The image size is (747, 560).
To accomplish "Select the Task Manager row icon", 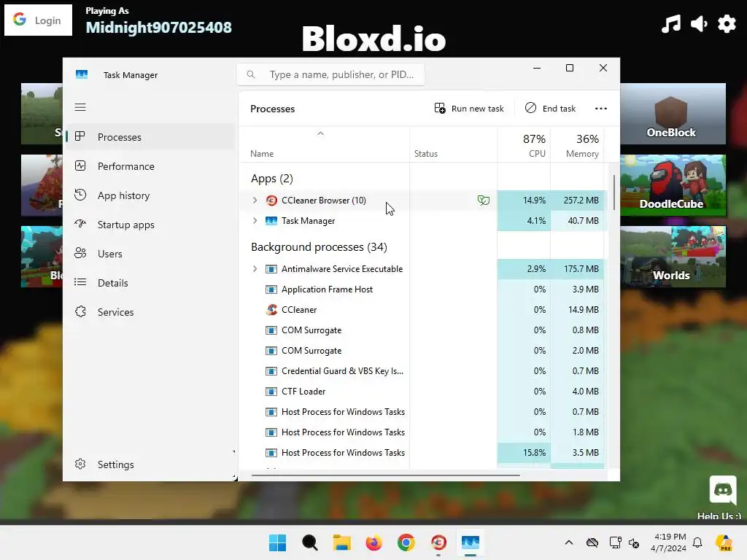I will pos(271,221).
